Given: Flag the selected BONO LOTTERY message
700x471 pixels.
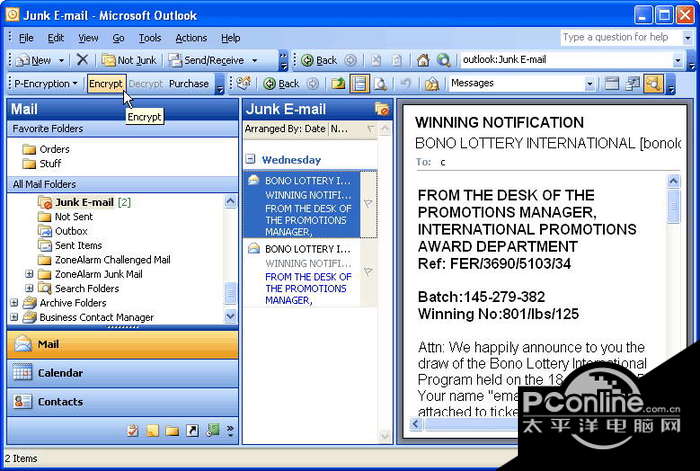Looking at the screenshot, I should 368,204.
